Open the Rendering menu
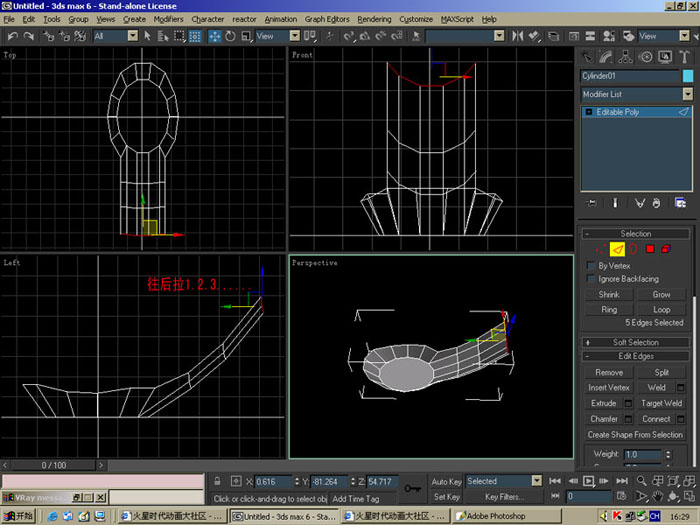The height and width of the screenshot is (525, 700). pyautogui.click(x=374, y=19)
